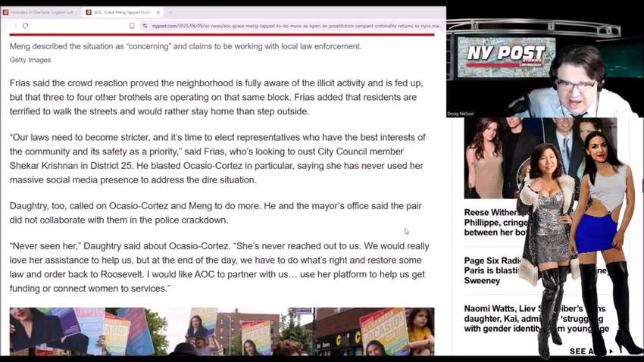The width and height of the screenshot is (644, 362).
Task: Click the Meng 'concerning' caption text
Action: (x=186, y=46)
